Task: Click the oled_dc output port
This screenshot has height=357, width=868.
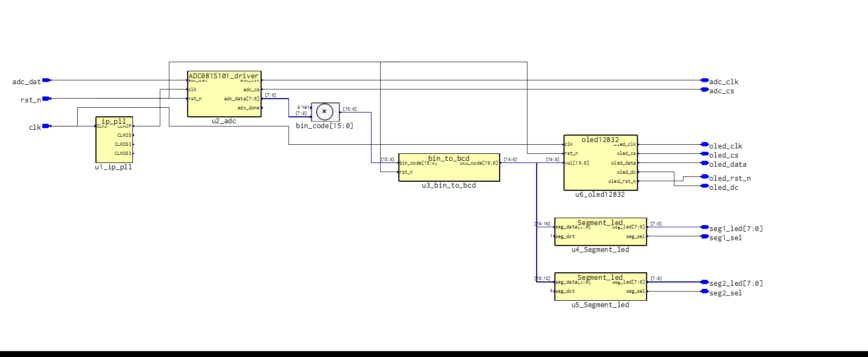Action: 705,186
